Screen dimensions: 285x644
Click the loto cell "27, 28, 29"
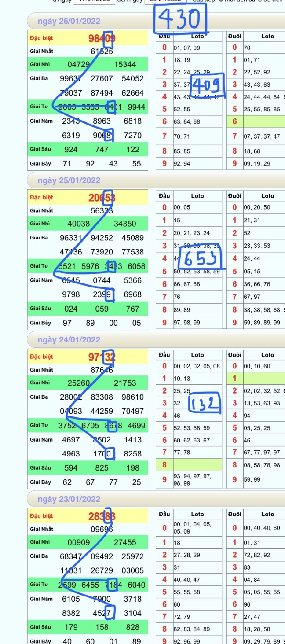pos(186,555)
